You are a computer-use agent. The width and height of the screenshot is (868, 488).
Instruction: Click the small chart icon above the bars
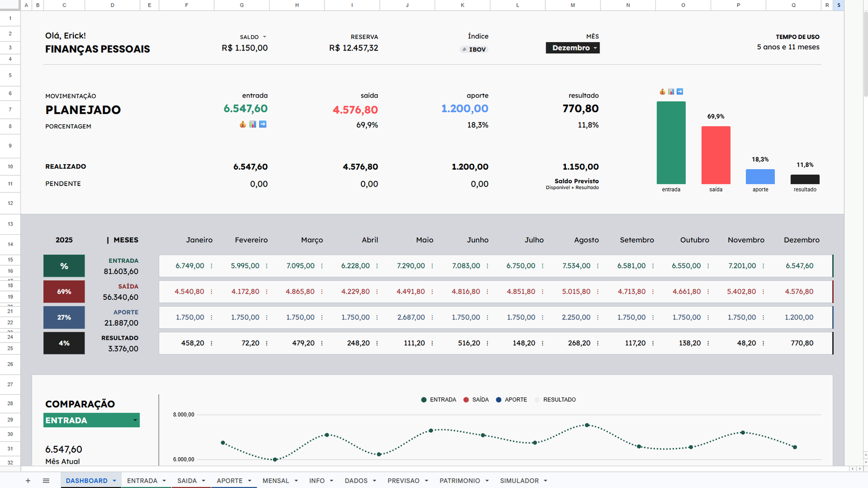pos(671,92)
